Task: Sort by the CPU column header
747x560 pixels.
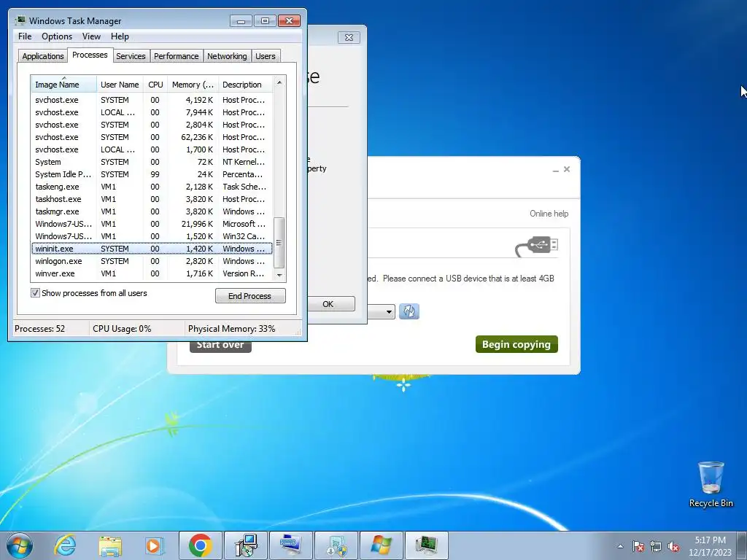Action: [155, 85]
